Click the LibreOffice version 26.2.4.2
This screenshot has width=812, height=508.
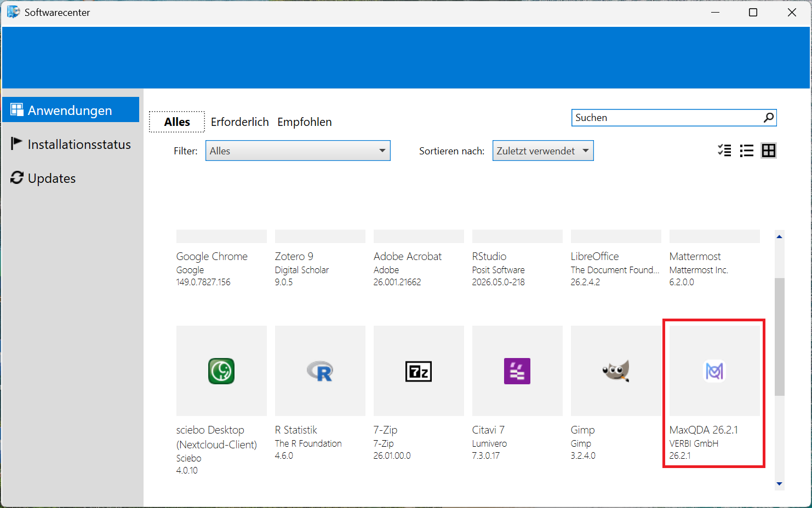(x=585, y=282)
